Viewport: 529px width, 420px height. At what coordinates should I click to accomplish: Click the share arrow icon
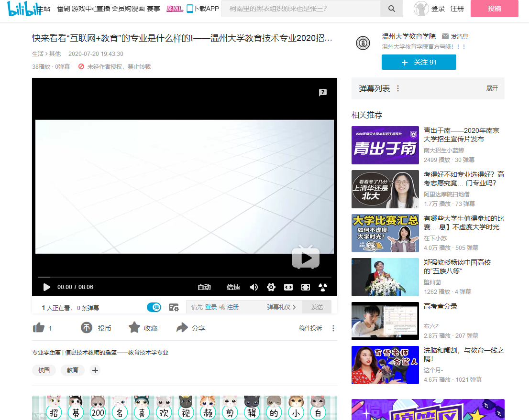[x=182, y=328]
